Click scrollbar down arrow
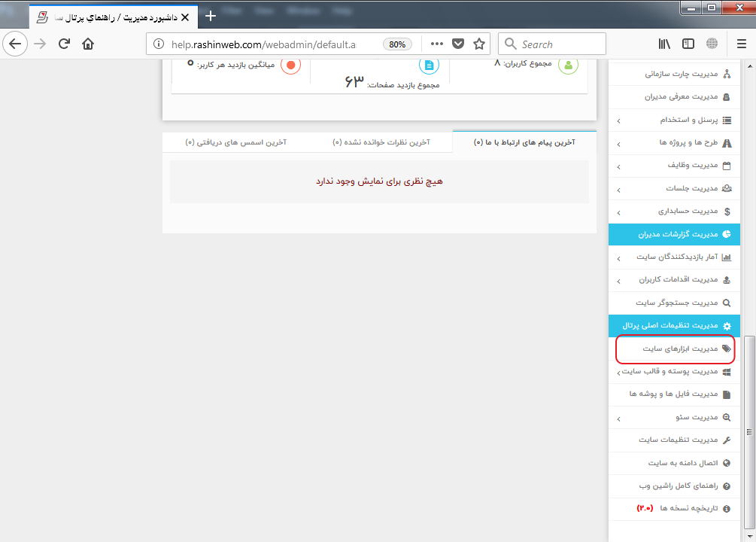The height and width of the screenshot is (542, 756). tap(750, 536)
